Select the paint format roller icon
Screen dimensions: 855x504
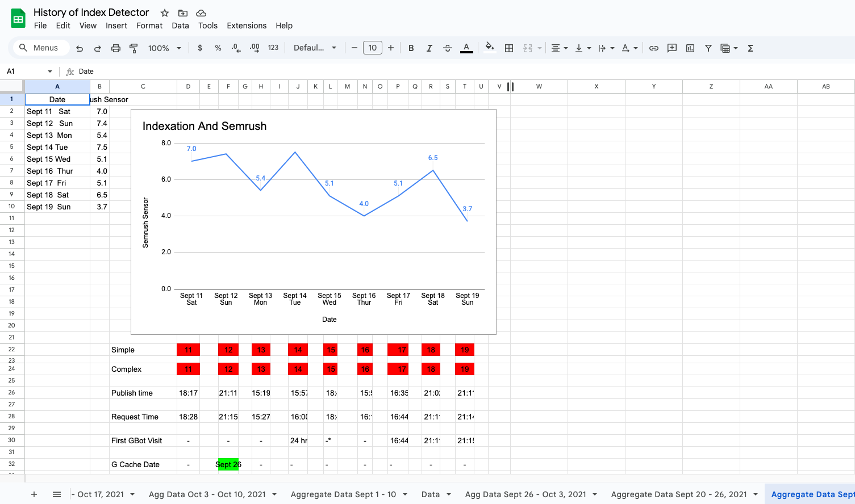tap(134, 48)
